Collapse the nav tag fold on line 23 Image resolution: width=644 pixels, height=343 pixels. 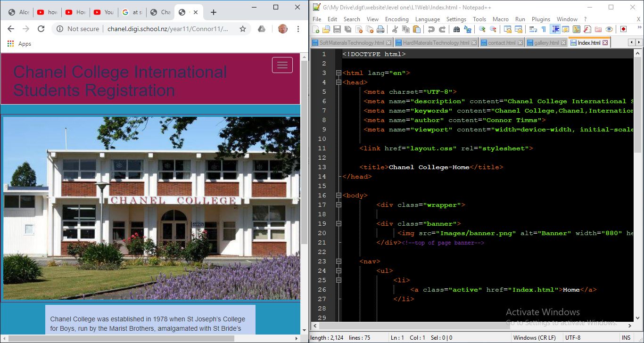[x=338, y=261]
